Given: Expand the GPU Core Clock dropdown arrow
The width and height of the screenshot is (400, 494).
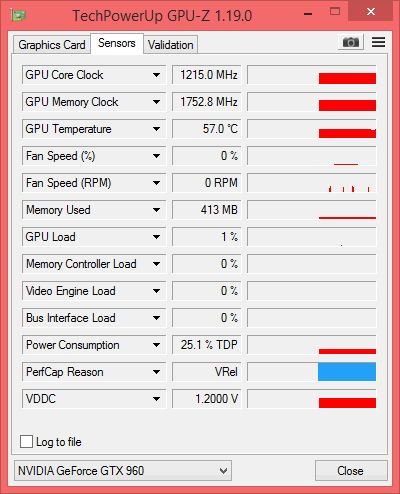Looking at the screenshot, I should tap(156, 75).
